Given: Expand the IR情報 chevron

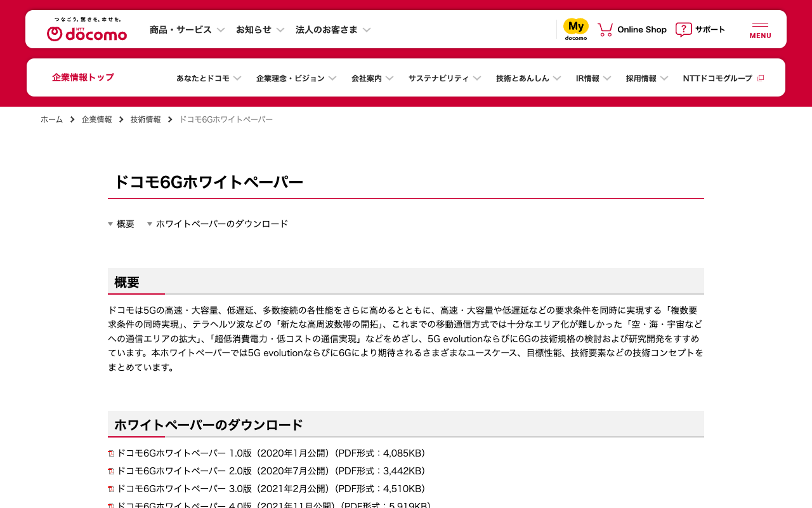Looking at the screenshot, I should coord(607,78).
